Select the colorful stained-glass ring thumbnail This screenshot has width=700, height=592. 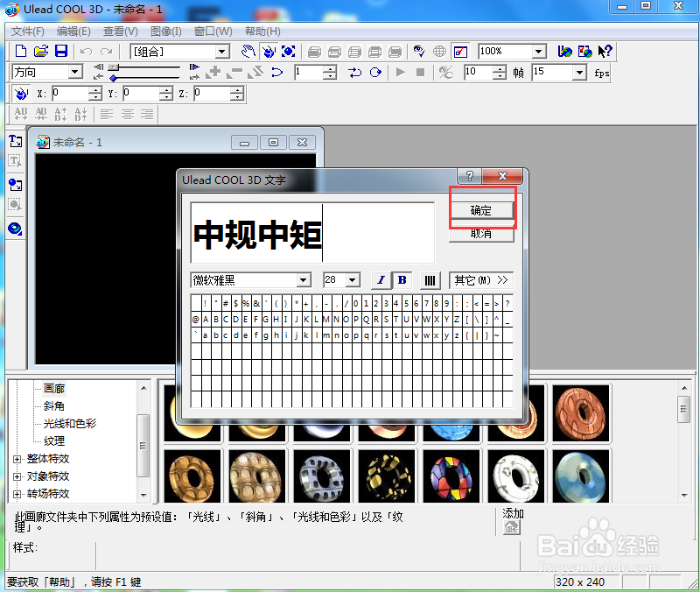(x=451, y=476)
